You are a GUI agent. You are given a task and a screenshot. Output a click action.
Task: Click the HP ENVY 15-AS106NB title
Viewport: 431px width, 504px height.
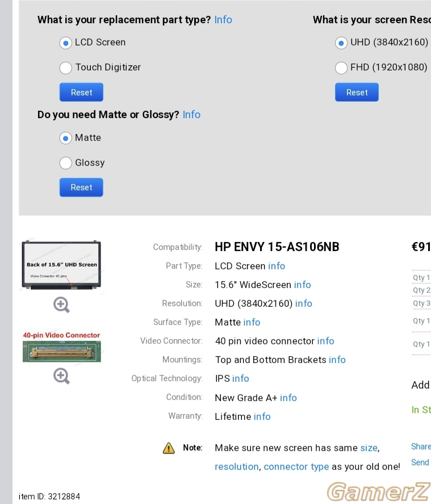coord(277,247)
